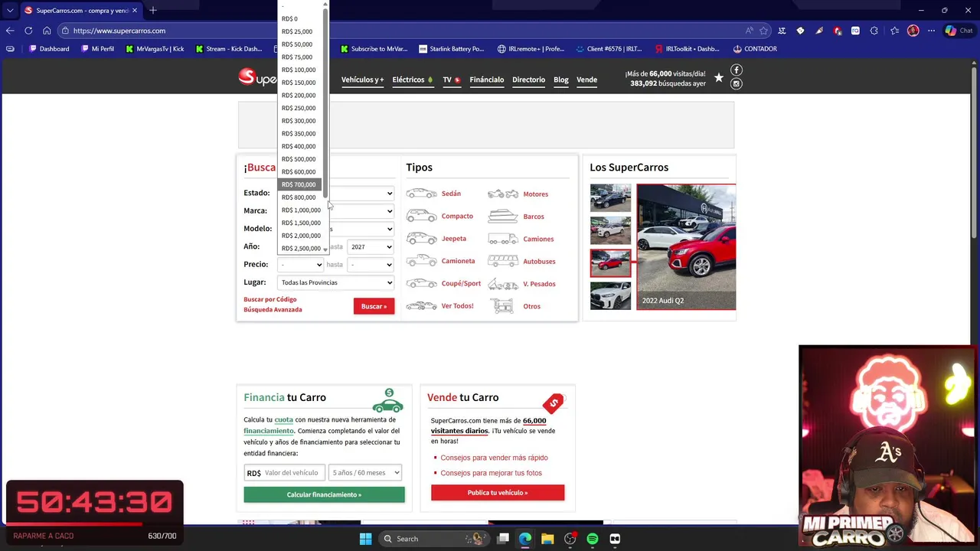Open the Barcos vehicle type
980x551 pixels.
(x=534, y=217)
